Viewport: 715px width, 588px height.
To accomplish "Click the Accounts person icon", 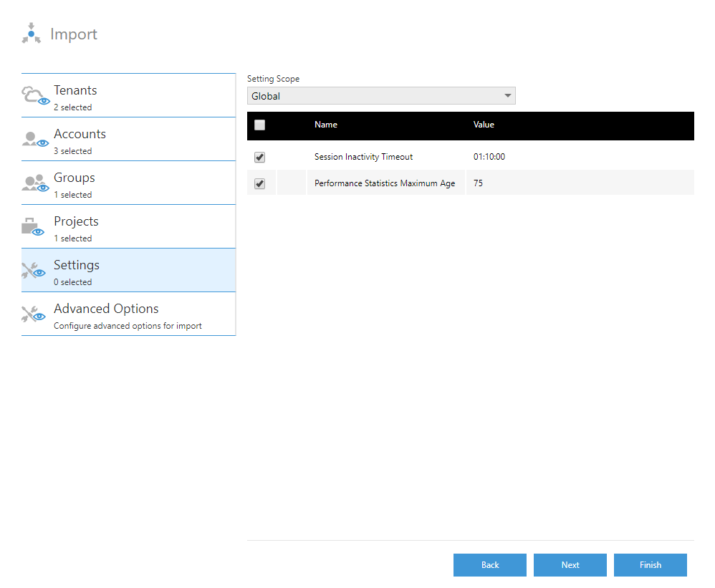I will [34, 140].
